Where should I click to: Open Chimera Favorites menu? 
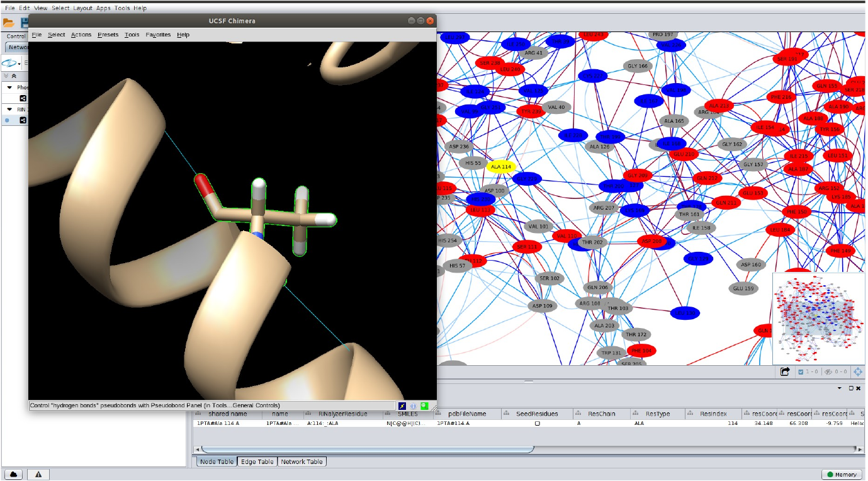[158, 35]
